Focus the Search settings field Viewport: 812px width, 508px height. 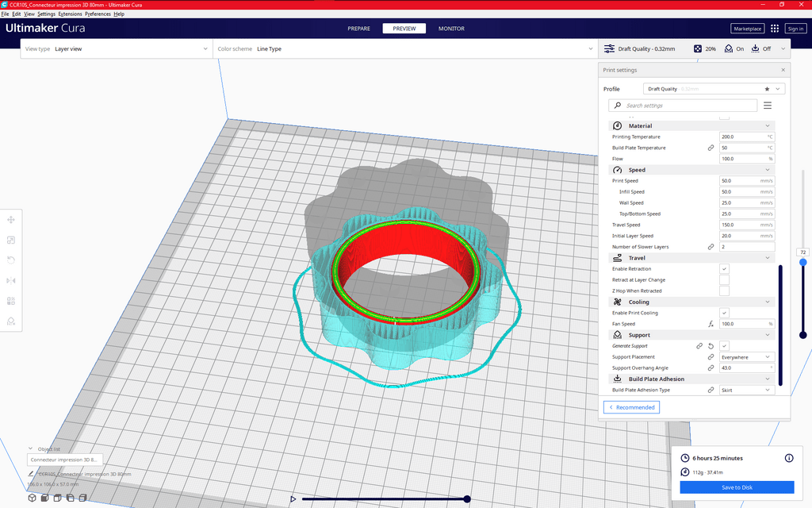coord(683,106)
